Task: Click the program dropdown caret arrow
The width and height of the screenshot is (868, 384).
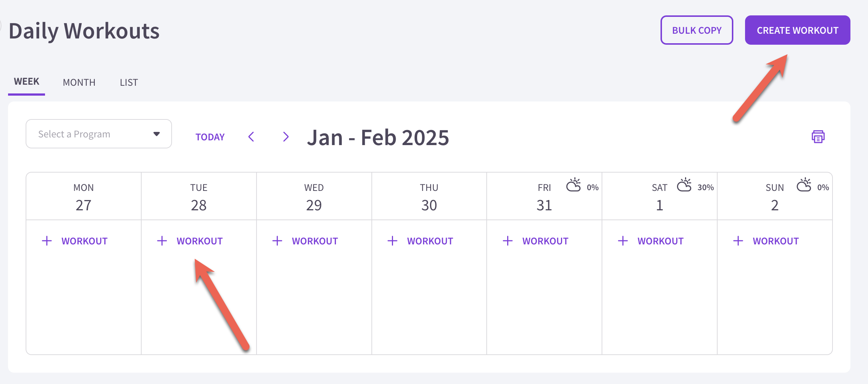Action: coord(157,134)
